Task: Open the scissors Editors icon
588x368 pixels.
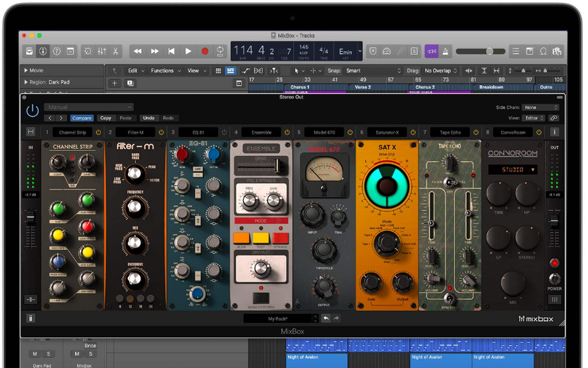Action: [x=115, y=51]
